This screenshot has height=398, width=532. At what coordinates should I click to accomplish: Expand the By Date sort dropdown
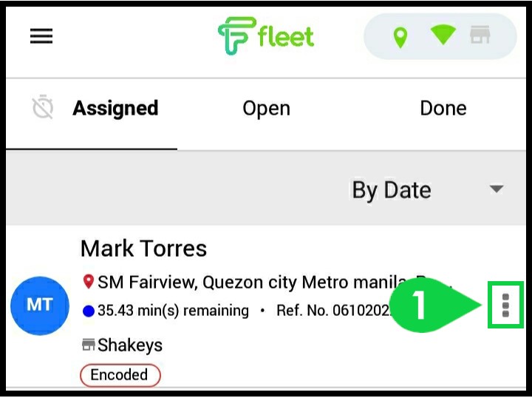(427, 189)
